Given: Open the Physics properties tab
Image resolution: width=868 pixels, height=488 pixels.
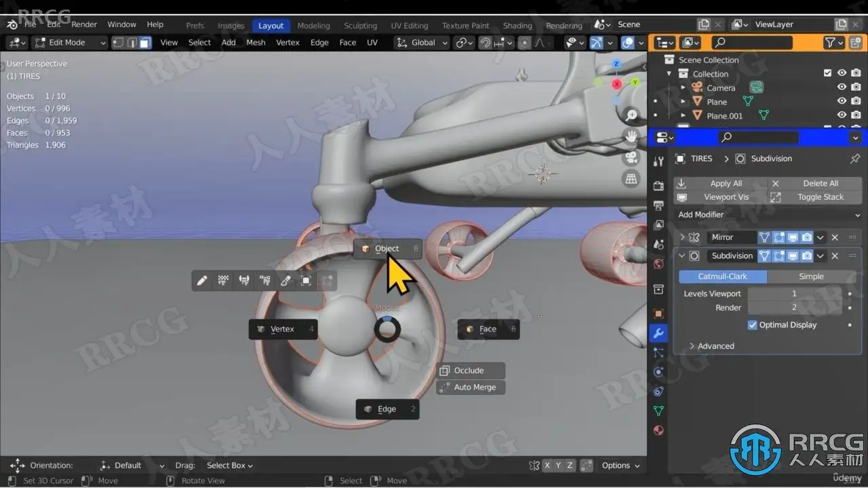Looking at the screenshot, I should tap(658, 371).
